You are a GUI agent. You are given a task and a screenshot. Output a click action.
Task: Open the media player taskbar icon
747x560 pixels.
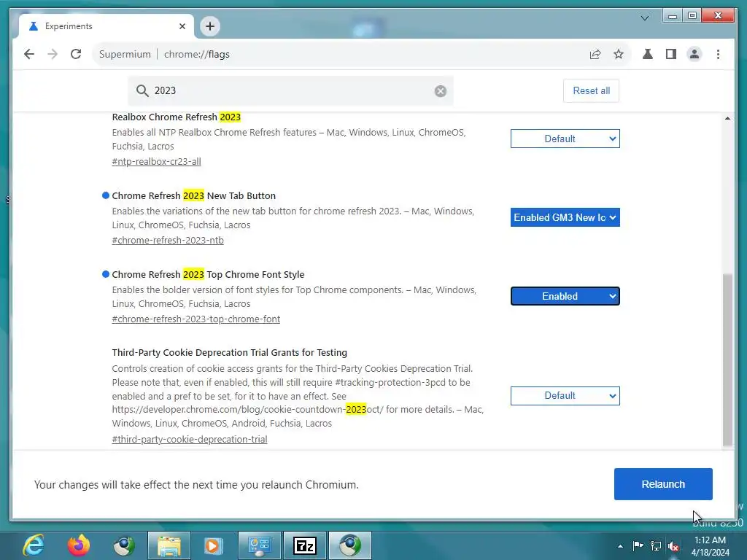click(214, 545)
